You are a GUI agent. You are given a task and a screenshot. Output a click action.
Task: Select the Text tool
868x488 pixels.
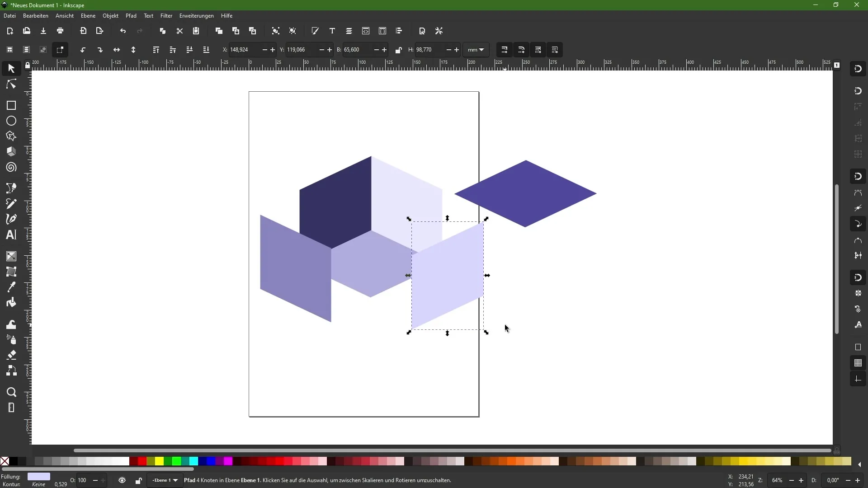(11, 235)
